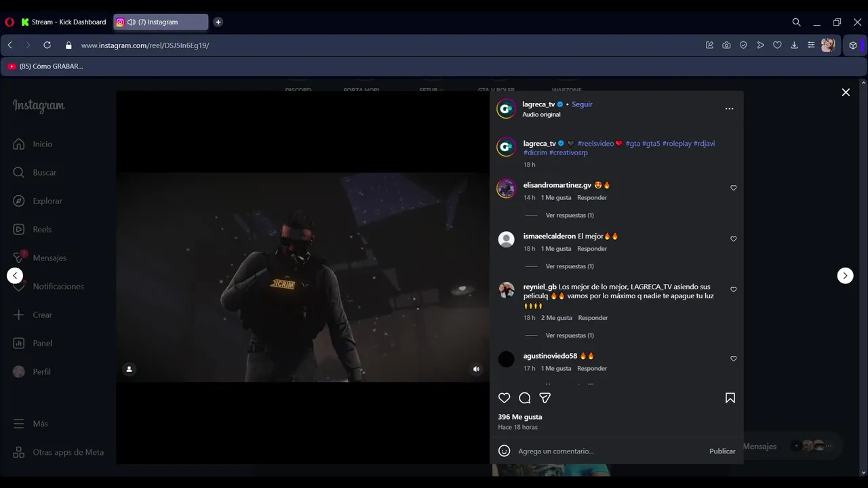Viewport: 868px width, 488px height.
Task: Open floating Mensajes chat pill
Action: 792,446
